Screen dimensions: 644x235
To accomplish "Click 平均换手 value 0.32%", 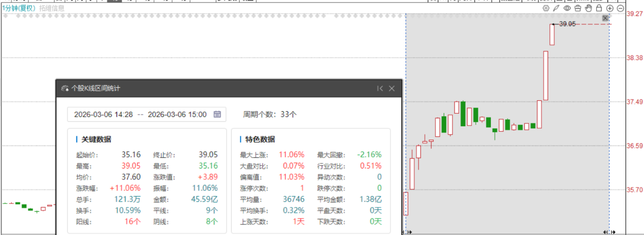I will coord(293,210).
